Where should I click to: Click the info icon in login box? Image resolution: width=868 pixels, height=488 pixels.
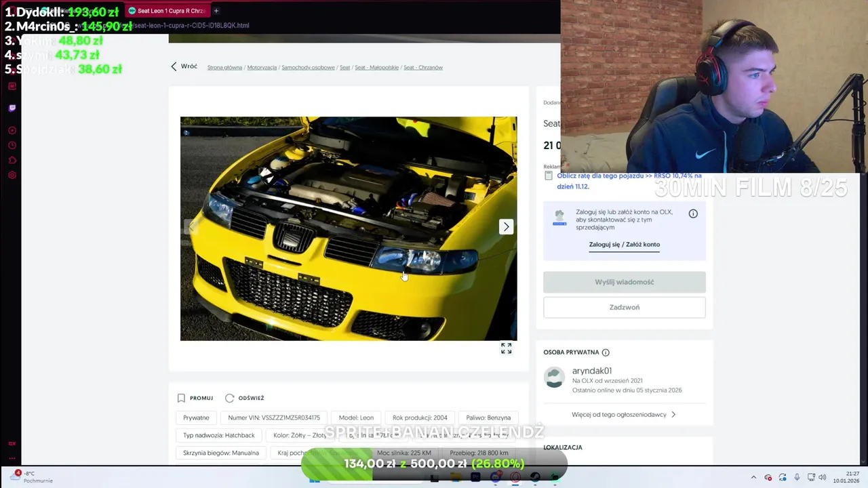click(693, 213)
